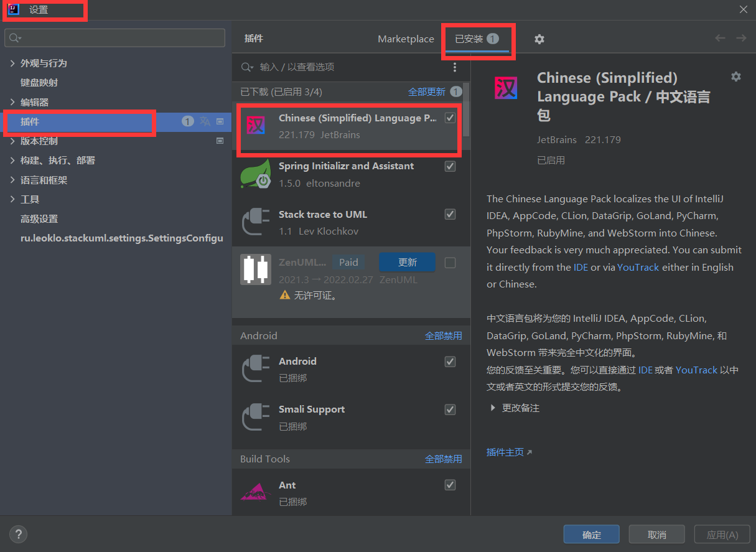Go back with the left arrow icon

click(720, 39)
